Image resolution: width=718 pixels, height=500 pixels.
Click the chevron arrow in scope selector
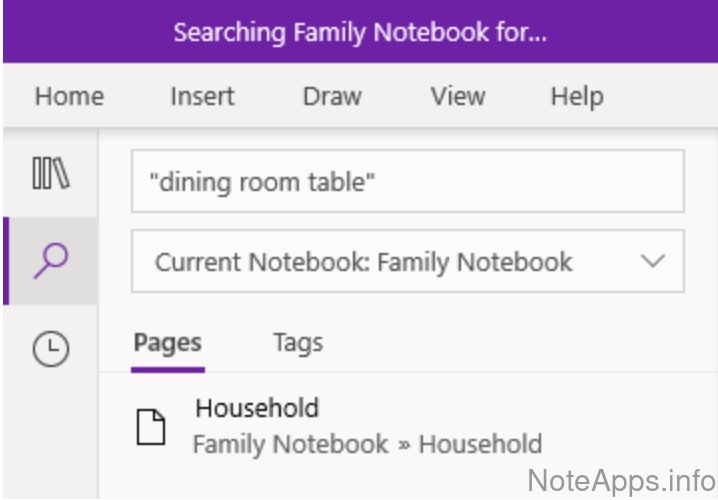coord(652,262)
